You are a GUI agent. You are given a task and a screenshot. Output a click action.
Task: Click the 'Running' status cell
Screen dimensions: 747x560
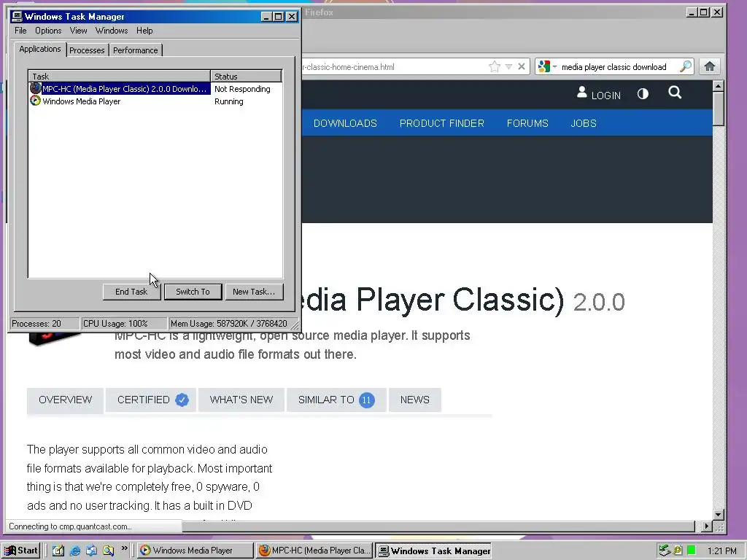click(228, 101)
